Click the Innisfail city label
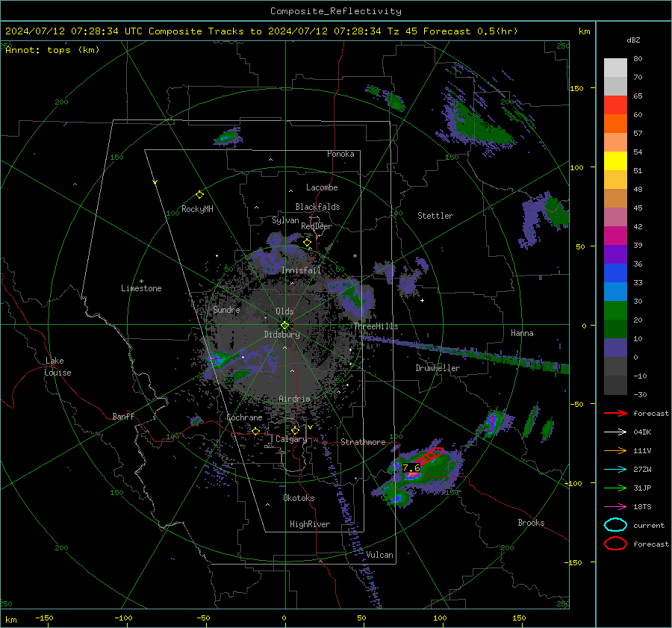 coord(301,270)
